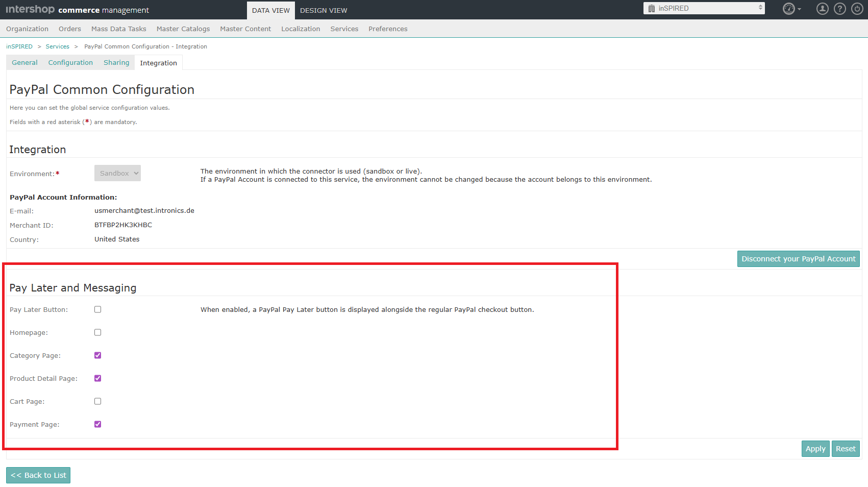Uncheck the Payment Page checkbox
Screen dimensions: 868x487
98,424
